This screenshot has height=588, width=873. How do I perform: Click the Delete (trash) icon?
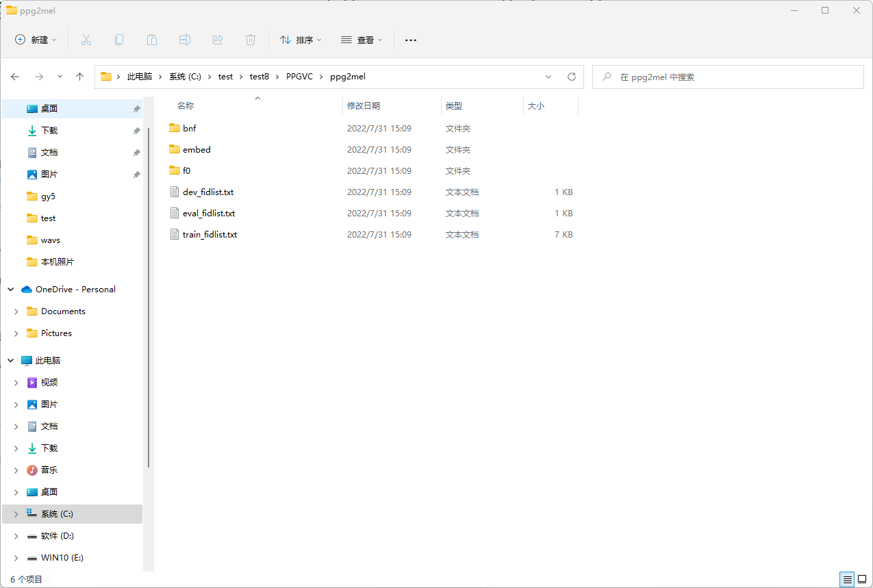[x=250, y=40]
